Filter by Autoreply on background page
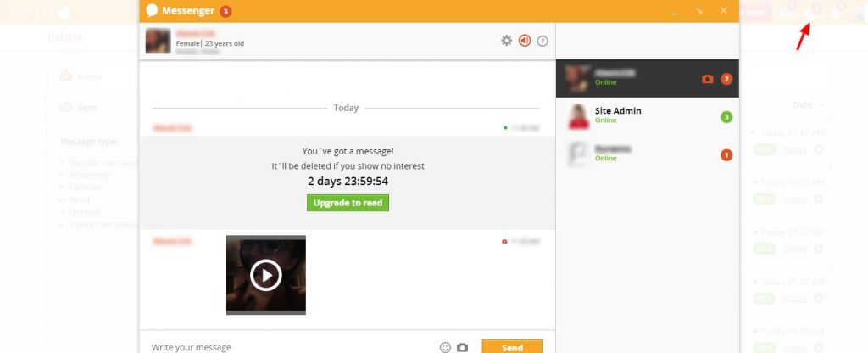Image resolution: width=868 pixels, height=353 pixels. click(89, 175)
